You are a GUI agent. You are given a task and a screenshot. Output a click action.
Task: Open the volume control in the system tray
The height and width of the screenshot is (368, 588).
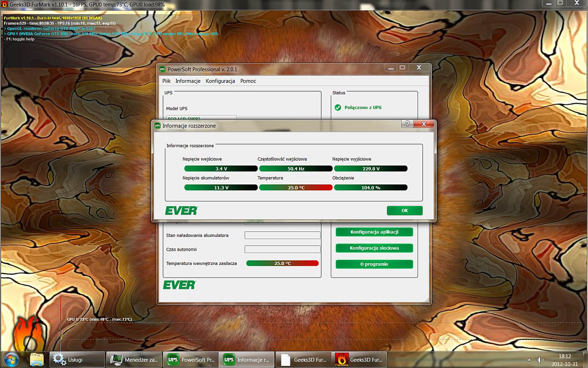[x=541, y=360]
